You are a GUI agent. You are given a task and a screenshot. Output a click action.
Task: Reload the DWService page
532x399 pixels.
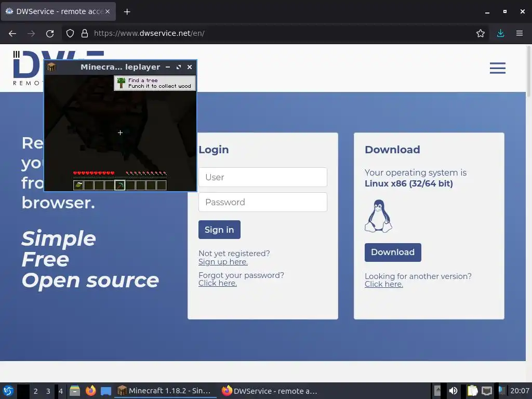50,33
